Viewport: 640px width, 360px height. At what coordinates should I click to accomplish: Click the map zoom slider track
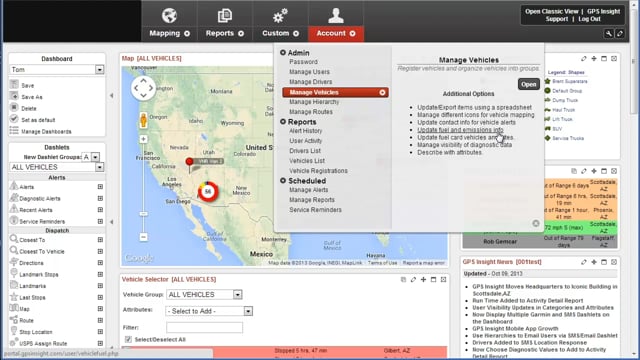pos(143,188)
